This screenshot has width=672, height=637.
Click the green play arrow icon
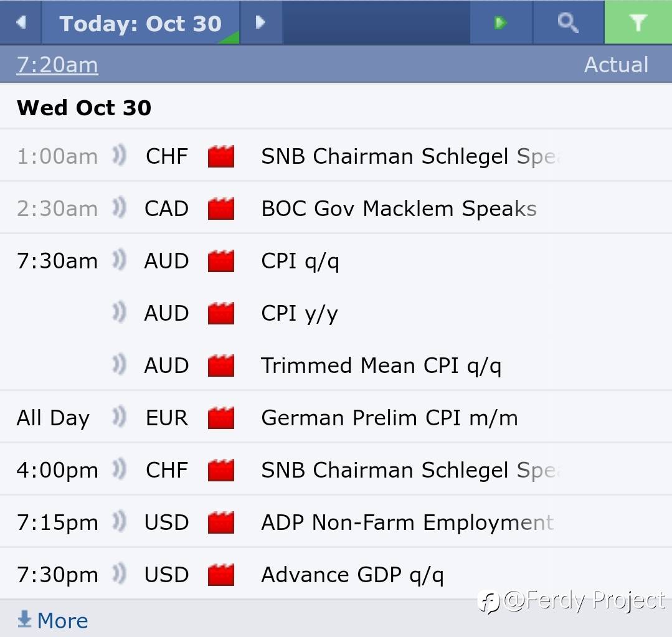500,22
